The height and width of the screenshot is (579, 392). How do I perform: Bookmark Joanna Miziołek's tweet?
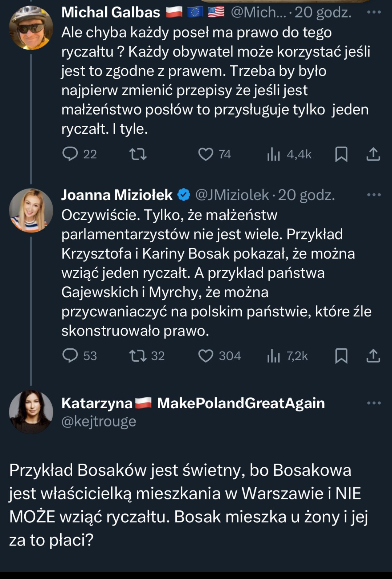(x=341, y=356)
